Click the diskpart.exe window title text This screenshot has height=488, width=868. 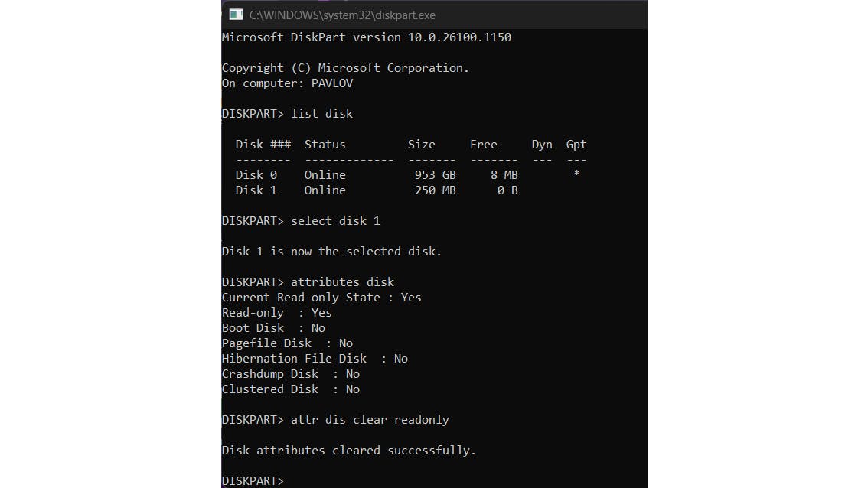point(342,15)
